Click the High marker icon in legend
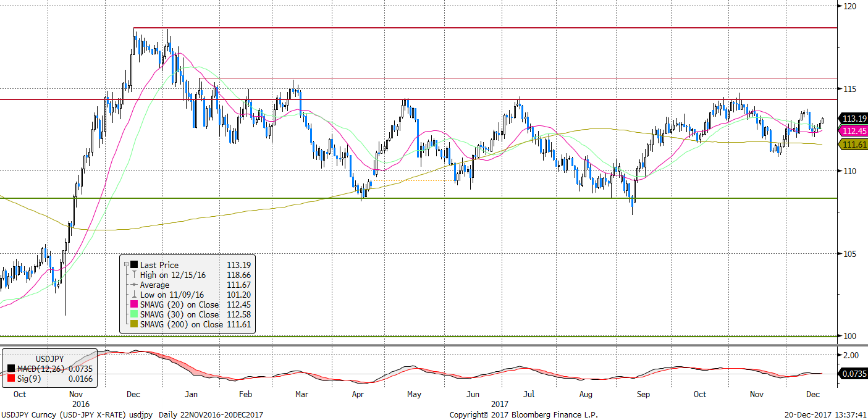The height and width of the screenshot is (420, 868). (133, 275)
